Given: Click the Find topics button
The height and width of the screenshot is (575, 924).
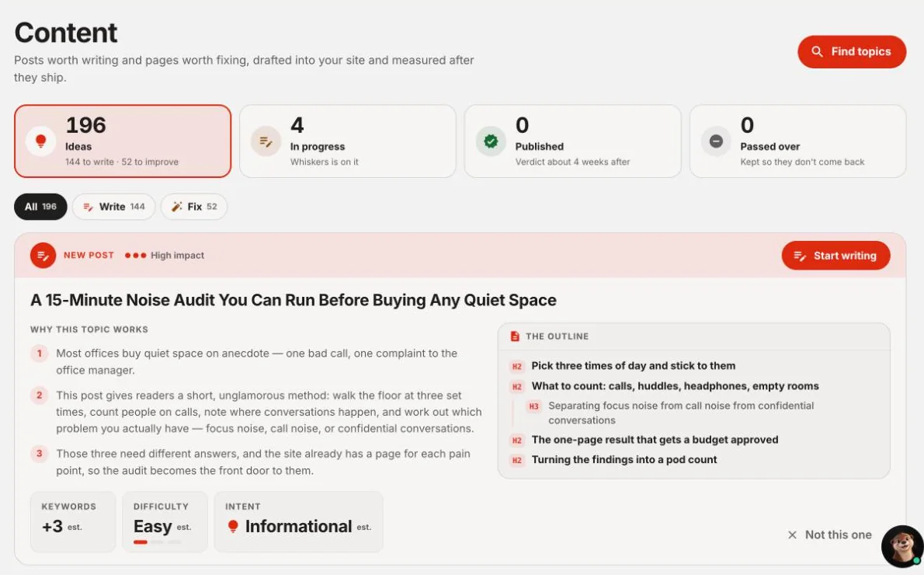Looking at the screenshot, I should (852, 52).
